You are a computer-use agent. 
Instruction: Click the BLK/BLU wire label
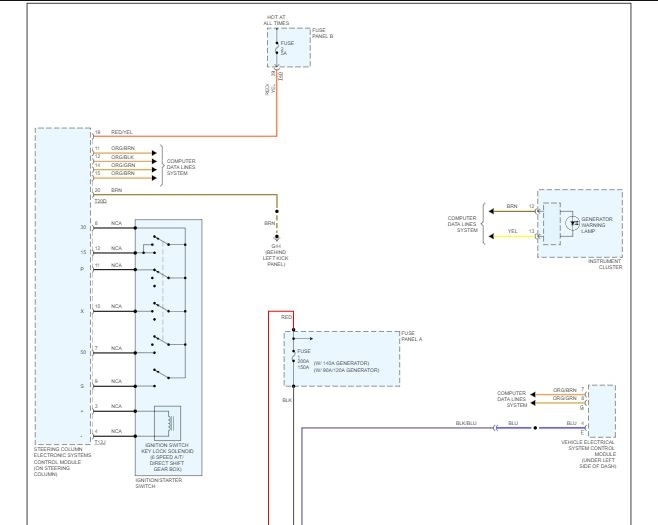click(466, 423)
